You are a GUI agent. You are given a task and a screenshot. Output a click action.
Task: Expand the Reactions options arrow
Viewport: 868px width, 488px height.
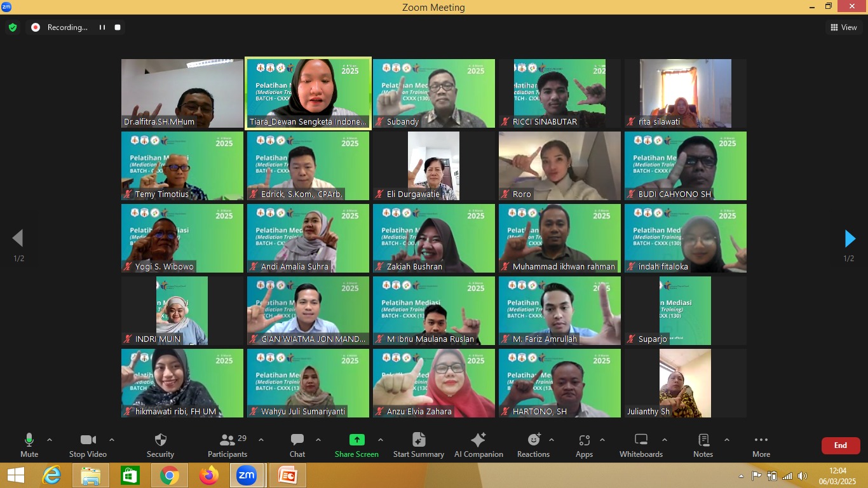[x=552, y=440]
